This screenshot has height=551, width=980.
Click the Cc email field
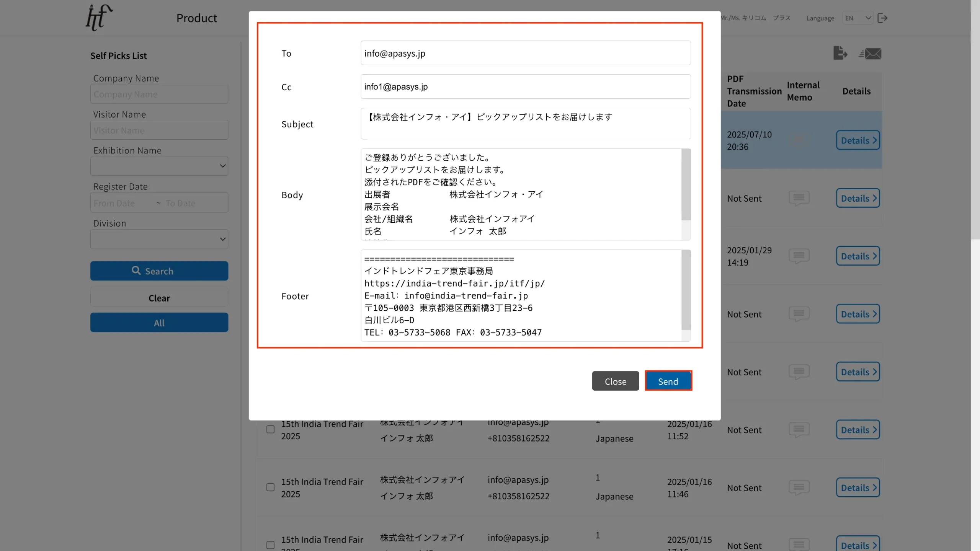tap(526, 86)
